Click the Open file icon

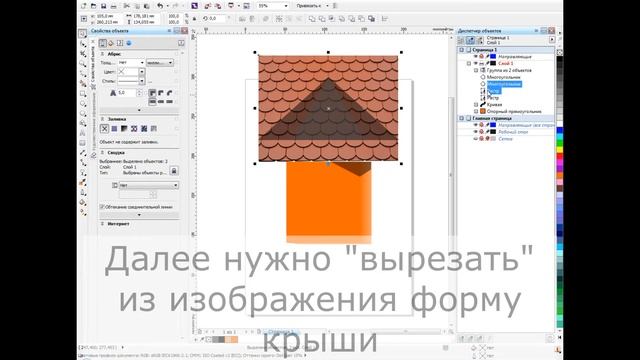(x=93, y=6)
